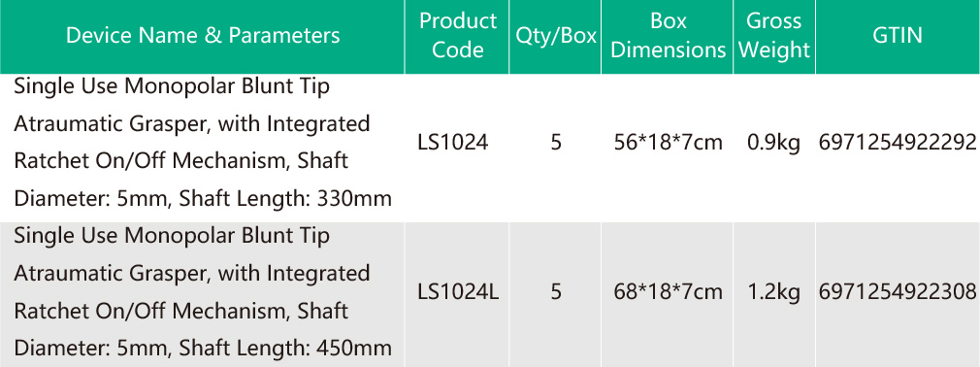Click product code LS1024
This screenshot has height=367, width=980.
coord(453,143)
